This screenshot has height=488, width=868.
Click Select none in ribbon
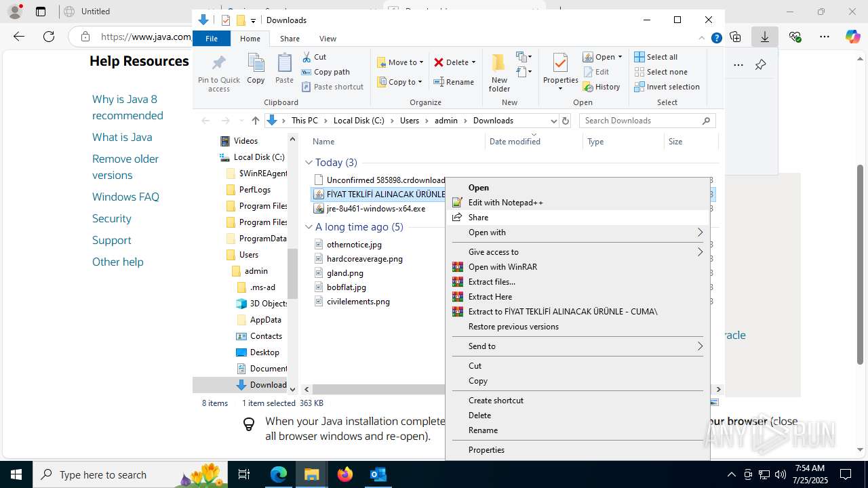pyautogui.click(x=661, y=72)
